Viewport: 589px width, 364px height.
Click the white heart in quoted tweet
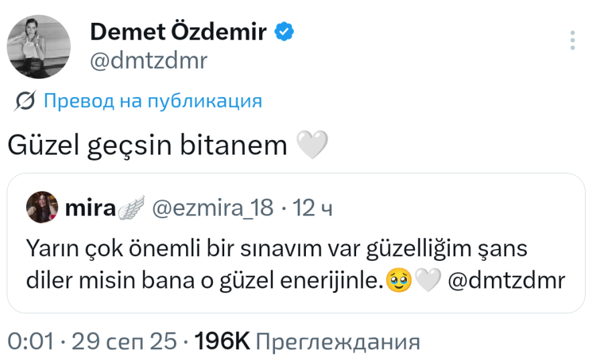(427, 282)
